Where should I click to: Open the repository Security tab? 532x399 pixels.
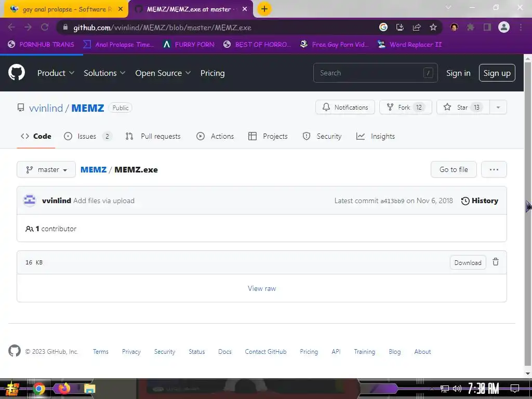click(x=322, y=136)
